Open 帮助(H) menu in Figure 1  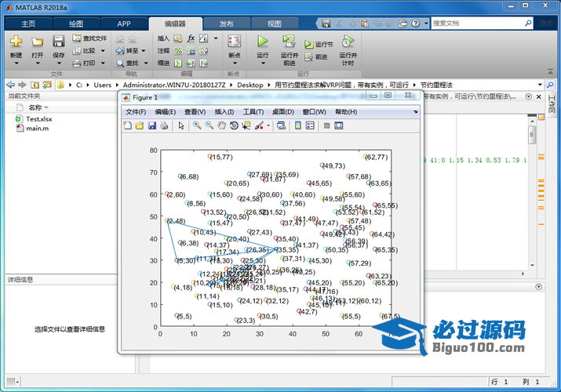click(346, 112)
